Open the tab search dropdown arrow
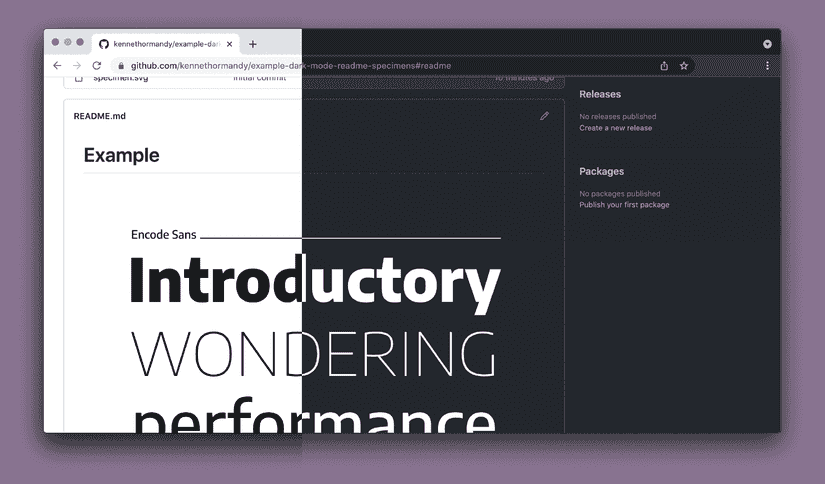Viewport: 825px width, 484px height. (767, 44)
